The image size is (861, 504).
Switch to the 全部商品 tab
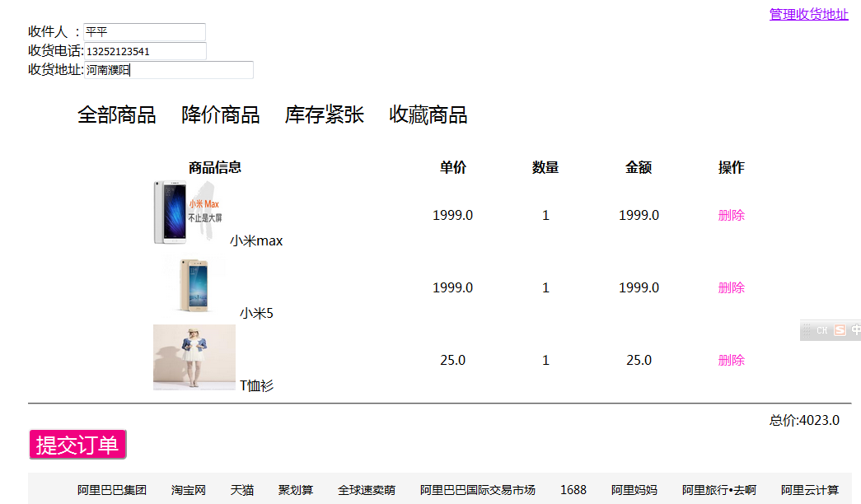[x=116, y=114]
